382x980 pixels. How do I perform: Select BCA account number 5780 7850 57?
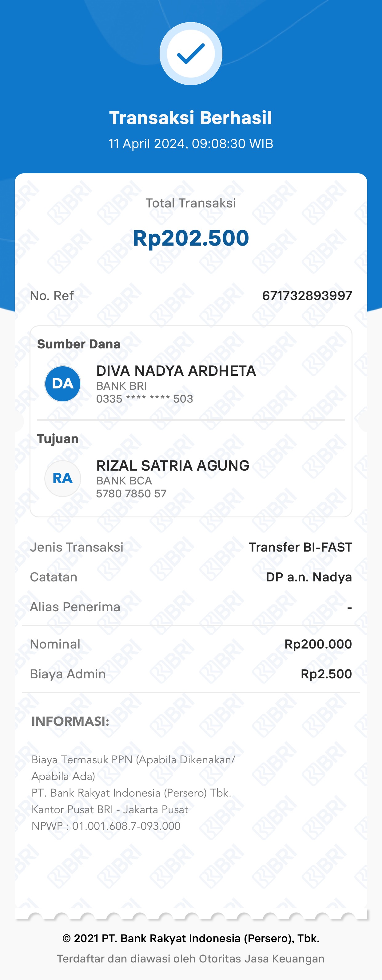[x=131, y=493]
